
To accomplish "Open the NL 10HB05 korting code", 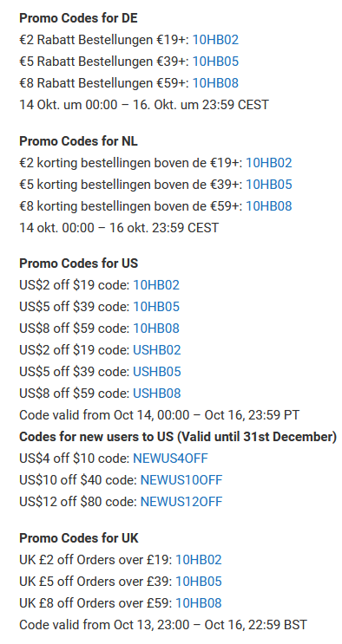I will point(269,185).
